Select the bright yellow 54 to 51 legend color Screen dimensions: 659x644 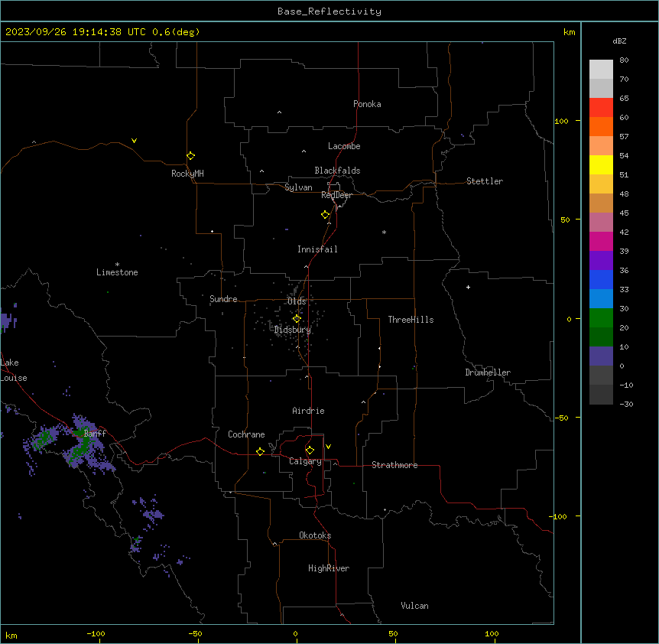pos(601,164)
